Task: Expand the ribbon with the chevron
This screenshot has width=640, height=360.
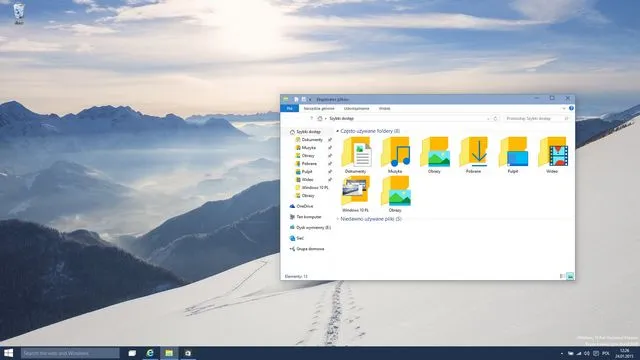Action: pos(564,109)
